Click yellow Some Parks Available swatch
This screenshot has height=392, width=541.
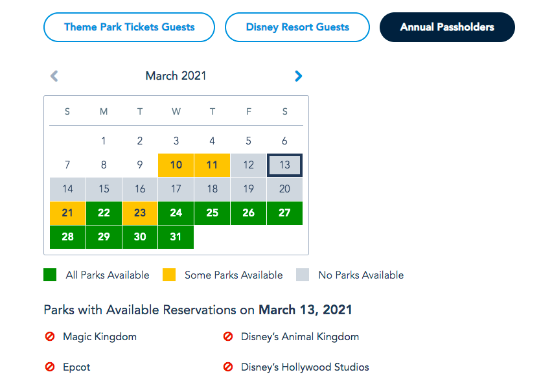(169, 275)
